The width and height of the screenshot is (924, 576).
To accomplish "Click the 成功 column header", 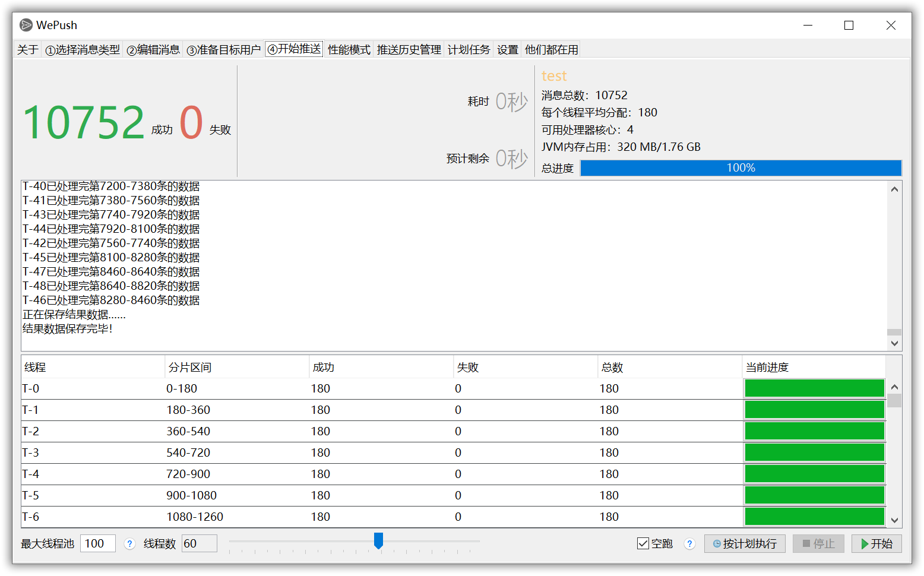I will [381, 368].
